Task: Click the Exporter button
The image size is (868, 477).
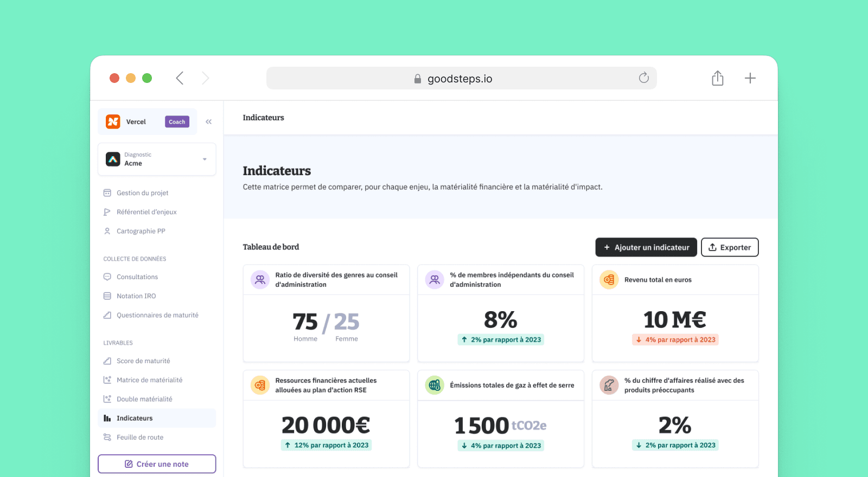Action: coord(730,247)
